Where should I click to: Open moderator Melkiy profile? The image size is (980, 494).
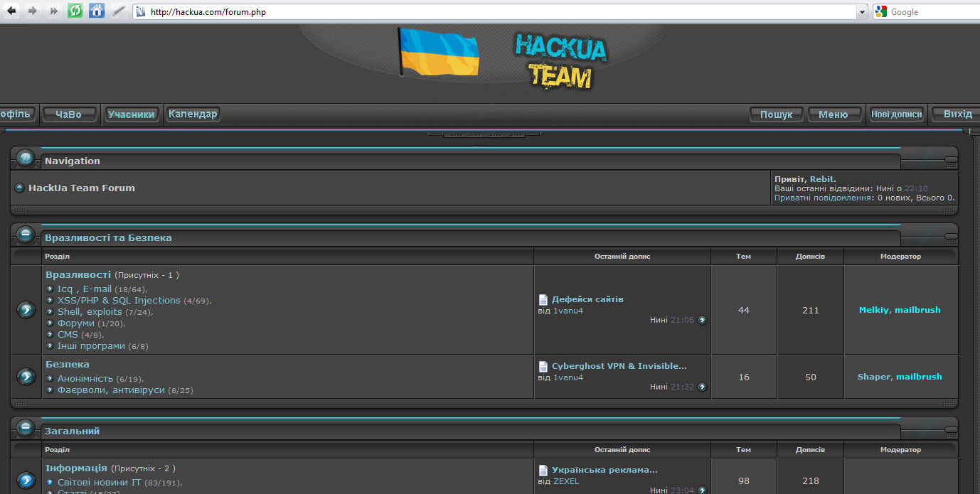tap(874, 310)
